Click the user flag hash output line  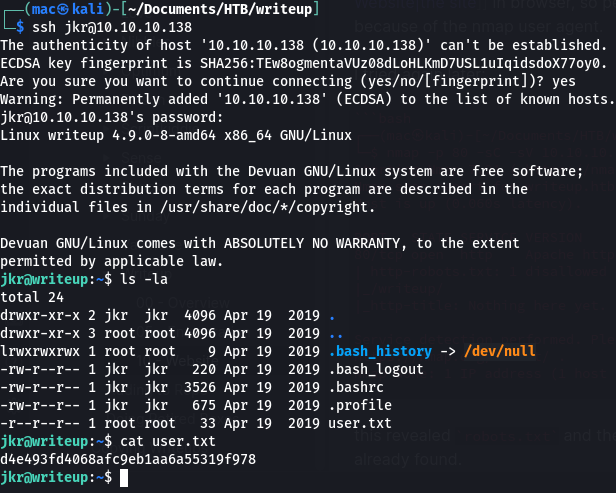coord(129,459)
